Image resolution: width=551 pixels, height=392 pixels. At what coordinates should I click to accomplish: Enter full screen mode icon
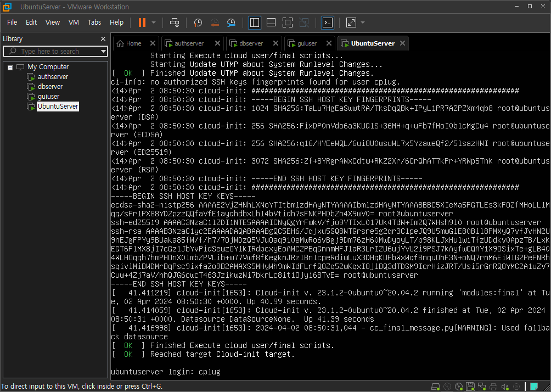pyautogui.click(x=288, y=23)
